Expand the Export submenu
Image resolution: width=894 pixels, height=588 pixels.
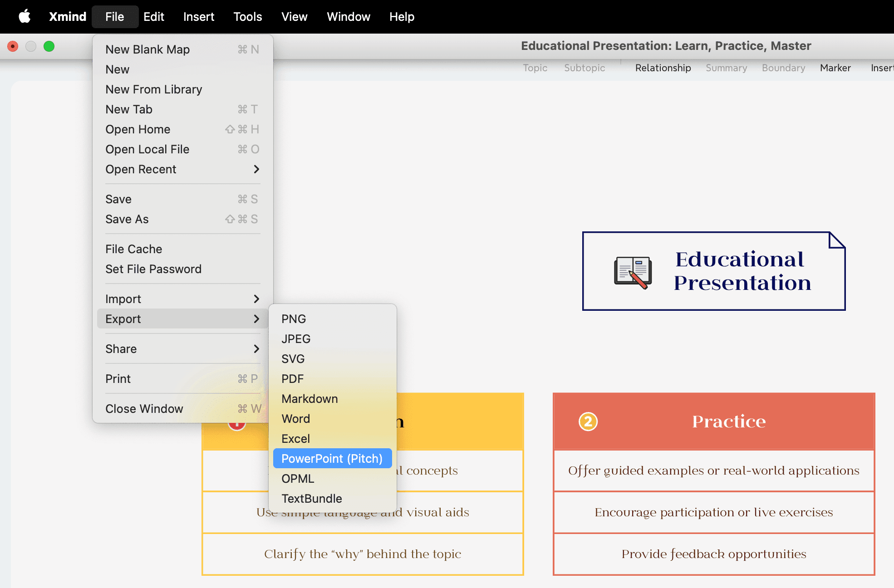pos(182,319)
